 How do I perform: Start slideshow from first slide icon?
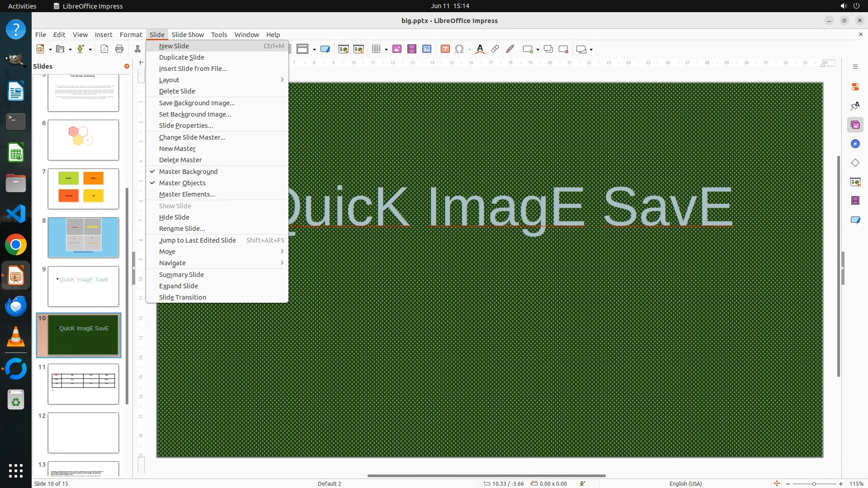click(x=344, y=49)
